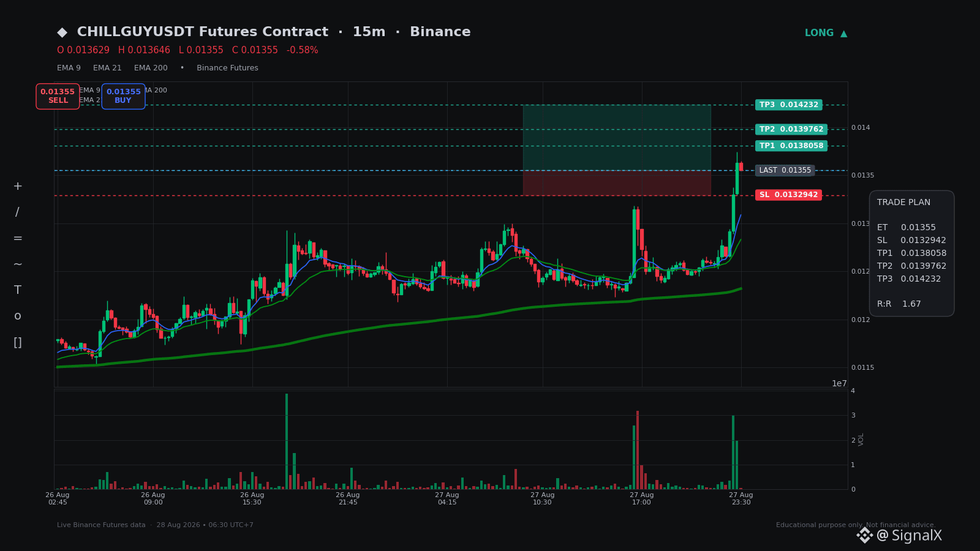Click the ET 0.01355 row in Trade Plan

(x=907, y=228)
